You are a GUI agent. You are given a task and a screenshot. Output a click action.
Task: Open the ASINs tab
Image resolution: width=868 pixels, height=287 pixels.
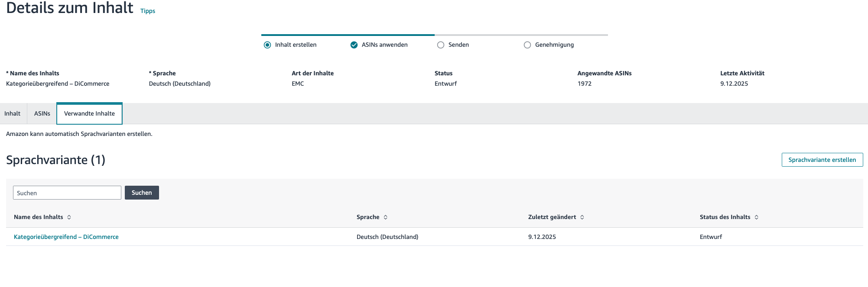click(x=42, y=114)
